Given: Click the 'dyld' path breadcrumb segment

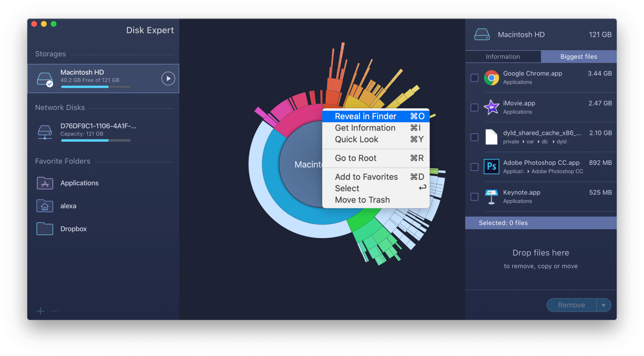Looking at the screenshot, I should click(561, 142).
